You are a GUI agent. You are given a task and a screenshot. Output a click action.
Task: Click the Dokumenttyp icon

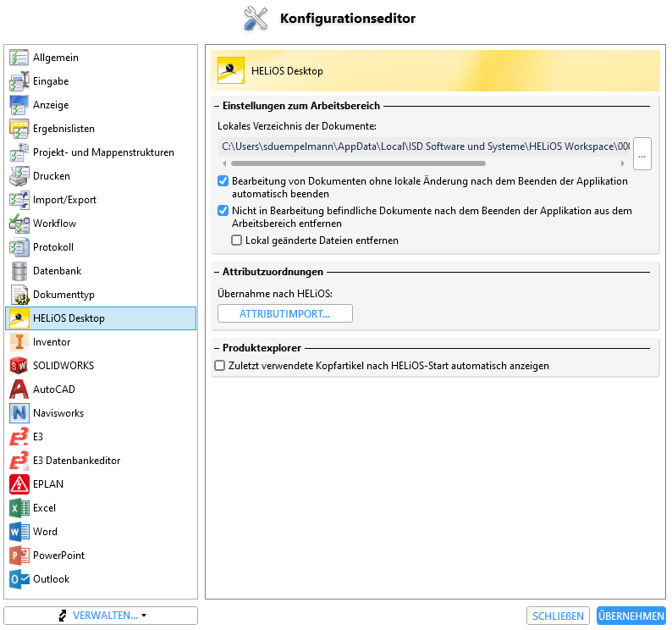(19, 295)
